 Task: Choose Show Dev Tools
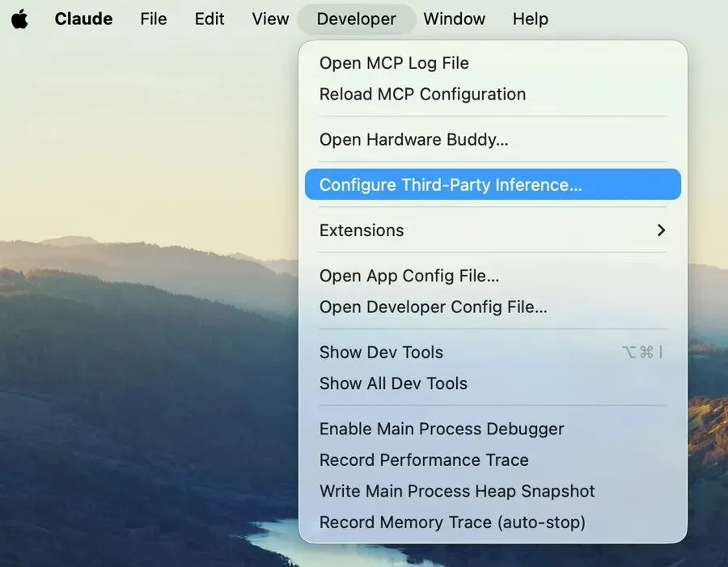[493, 352]
